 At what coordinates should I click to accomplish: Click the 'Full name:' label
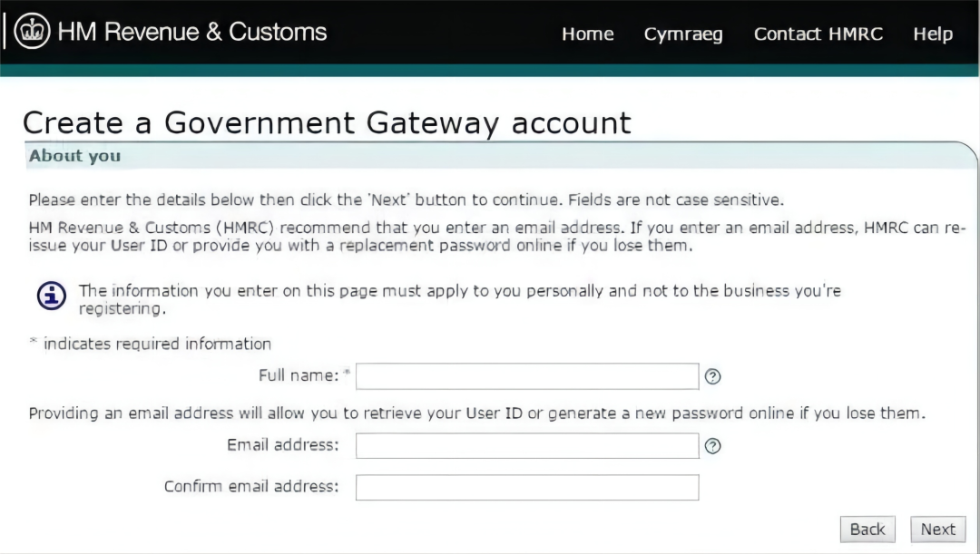[x=298, y=375]
